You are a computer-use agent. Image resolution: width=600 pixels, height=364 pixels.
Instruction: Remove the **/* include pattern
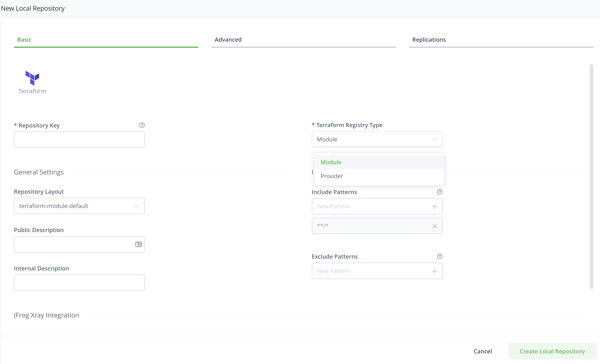click(435, 226)
